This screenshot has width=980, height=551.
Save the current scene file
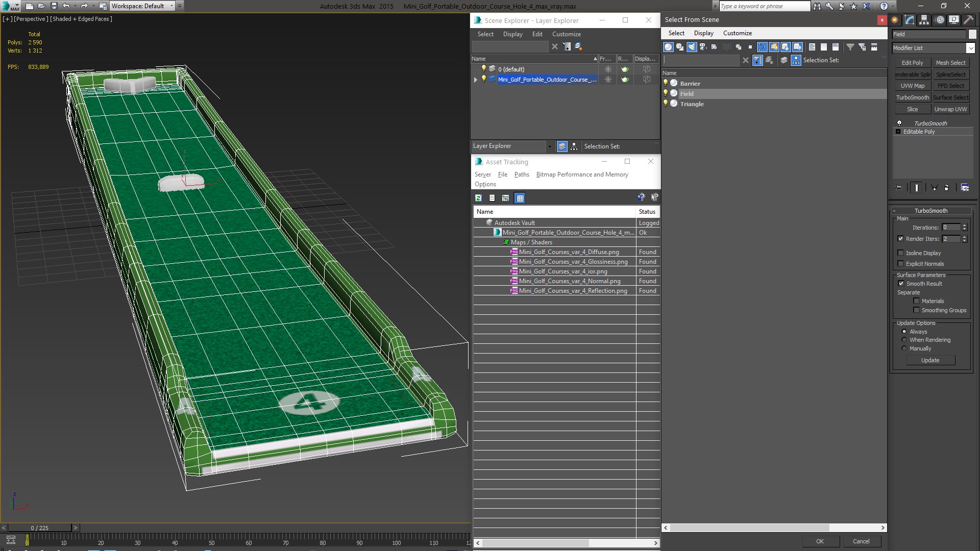coord(54,6)
